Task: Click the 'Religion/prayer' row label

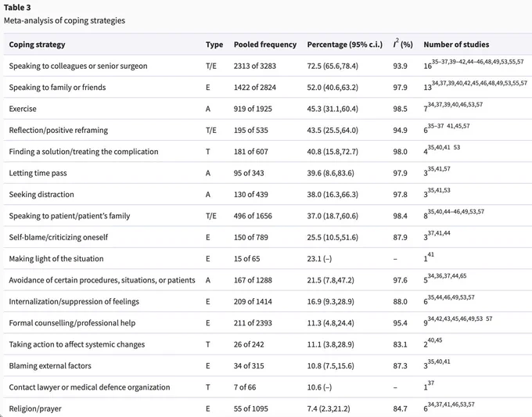Action: pyautogui.click(x=35, y=409)
